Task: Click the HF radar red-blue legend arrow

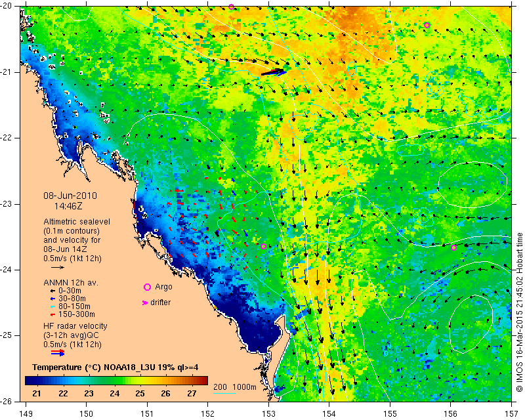Action: [58, 352]
